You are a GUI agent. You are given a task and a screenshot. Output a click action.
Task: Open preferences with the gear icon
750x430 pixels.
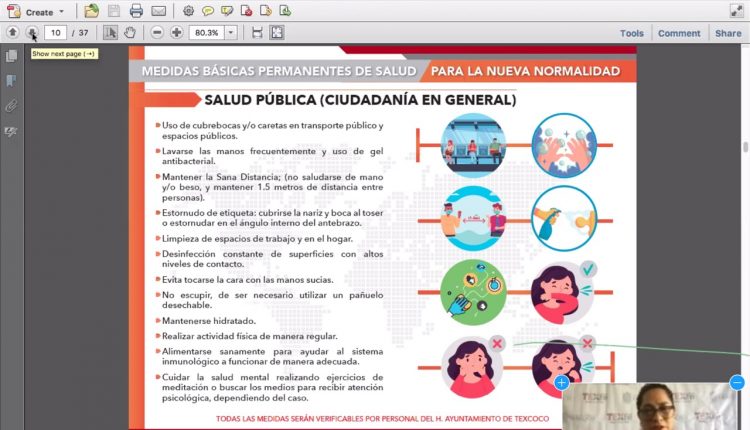[188, 12]
